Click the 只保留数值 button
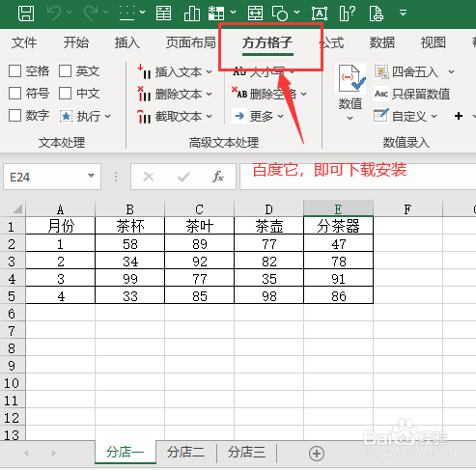Viewport: 476px width, 470px height. (x=412, y=94)
